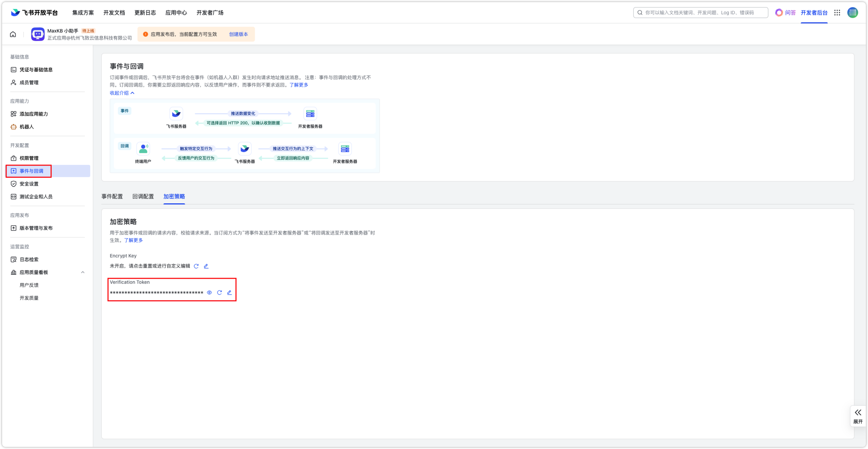The height and width of the screenshot is (449, 868).
Task: Switch to the 事件配置 tab
Action: point(112,196)
